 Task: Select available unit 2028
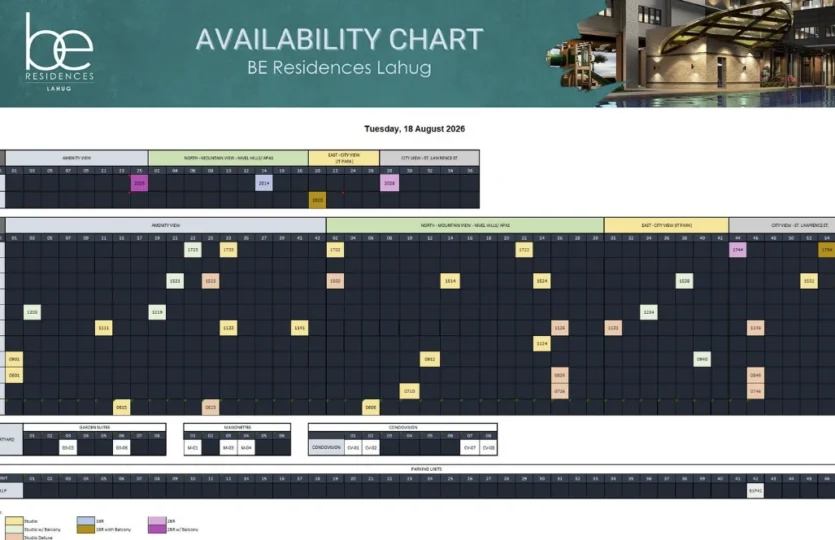(389, 183)
